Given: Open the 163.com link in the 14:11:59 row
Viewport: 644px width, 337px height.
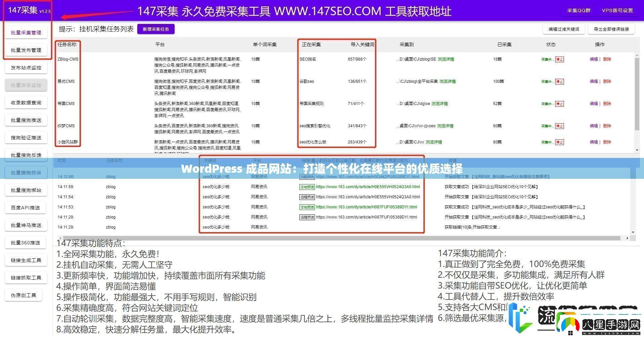Looking at the screenshot, I should [368, 187].
